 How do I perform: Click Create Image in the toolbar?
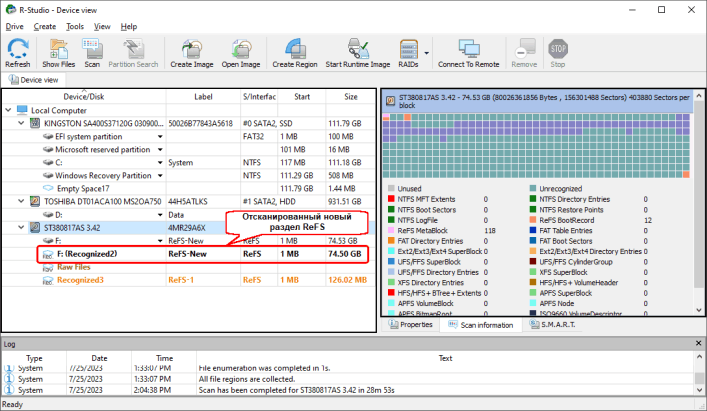(192, 53)
